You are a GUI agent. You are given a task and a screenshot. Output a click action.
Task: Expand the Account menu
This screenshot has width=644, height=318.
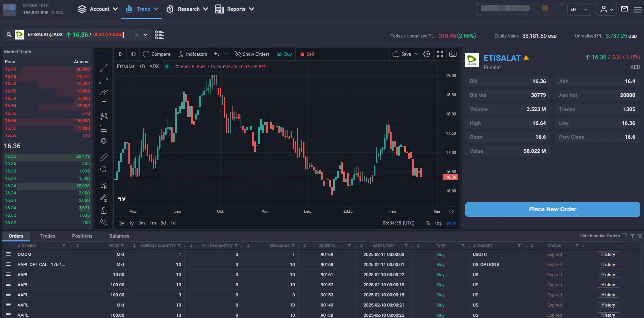[x=98, y=9]
